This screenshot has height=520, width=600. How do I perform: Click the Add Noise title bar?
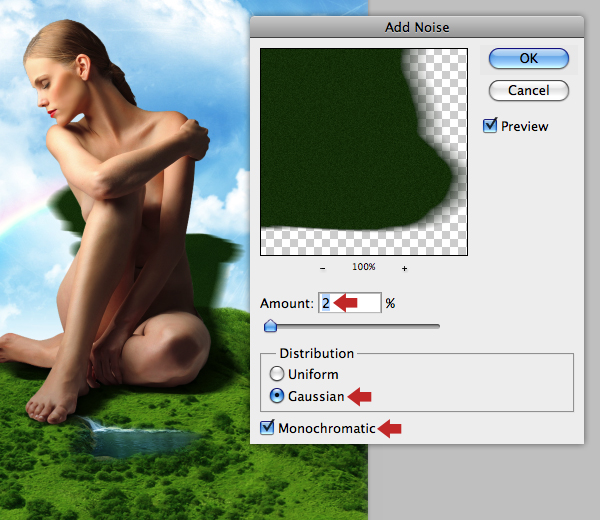417,27
